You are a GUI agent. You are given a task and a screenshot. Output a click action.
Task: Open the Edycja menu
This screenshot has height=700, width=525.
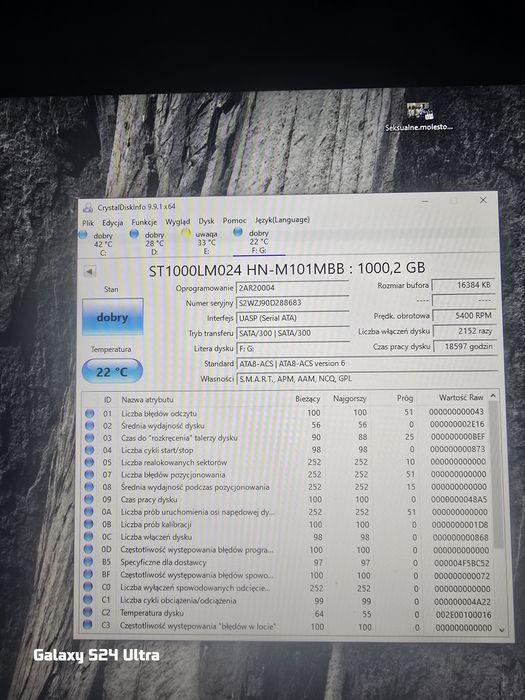(x=112, y=222)
